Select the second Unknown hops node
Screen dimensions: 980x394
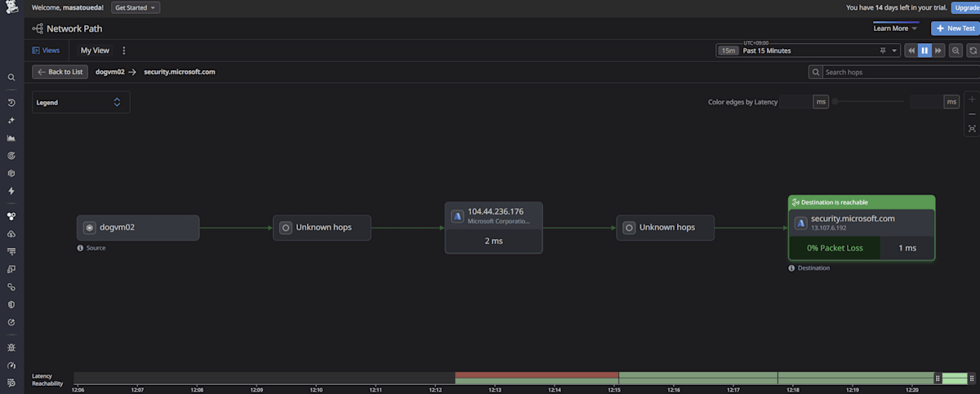pyautogui.click(x=665, y=228)
